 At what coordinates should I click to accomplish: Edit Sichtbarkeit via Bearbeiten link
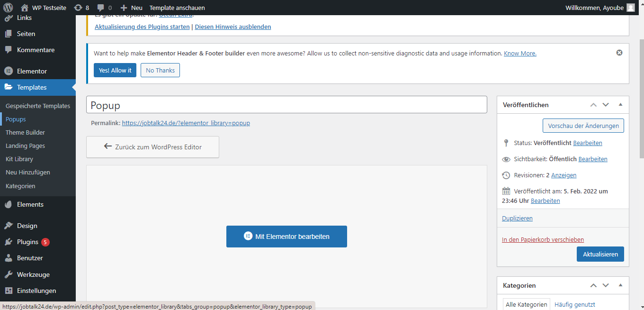point(593,159)
